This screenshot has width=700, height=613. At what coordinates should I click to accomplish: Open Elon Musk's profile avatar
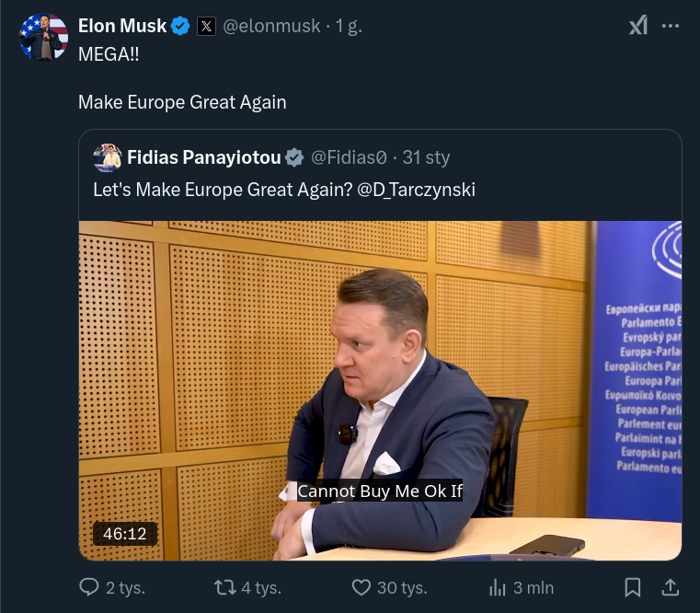[x=43, y=37]
